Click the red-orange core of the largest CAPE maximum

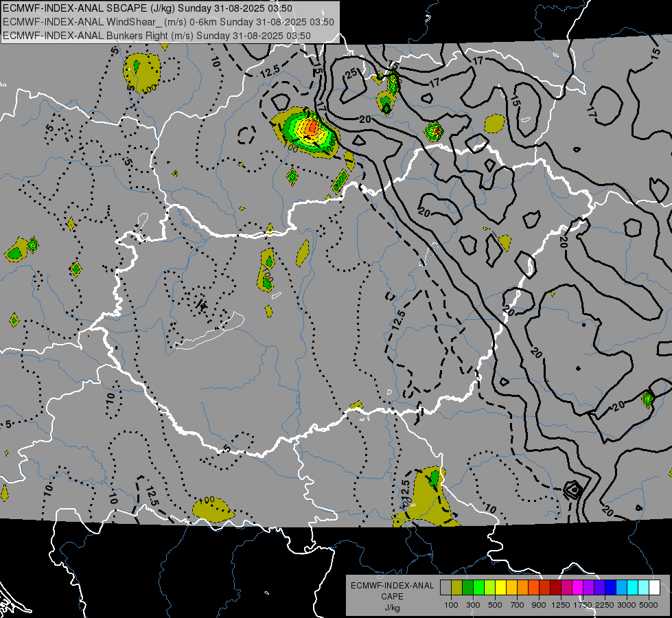(312, 126)
